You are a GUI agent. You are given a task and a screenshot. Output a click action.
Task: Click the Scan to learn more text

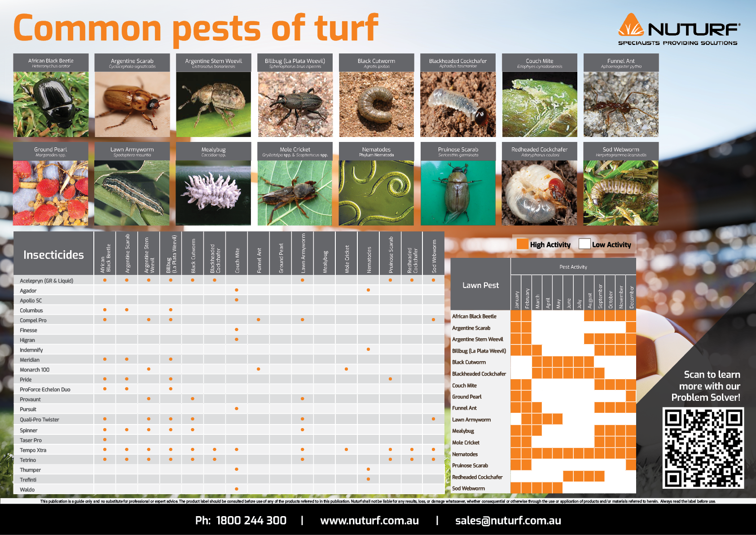point(706,386)
